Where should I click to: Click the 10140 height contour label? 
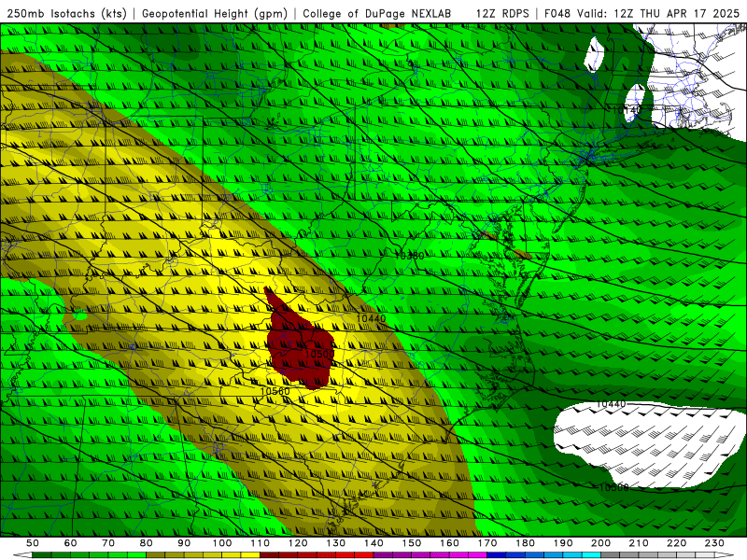(x=627, y=110)
